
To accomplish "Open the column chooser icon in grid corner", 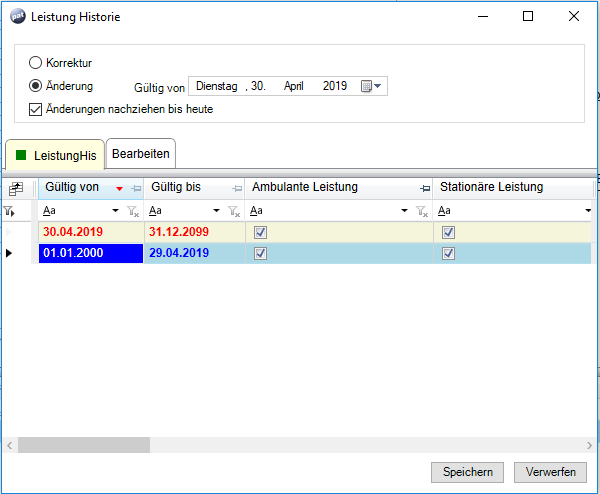I will tap(16, 188).
